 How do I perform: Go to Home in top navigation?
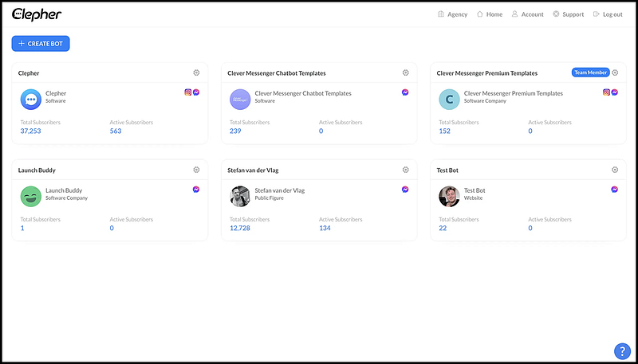tap(490, 14)
